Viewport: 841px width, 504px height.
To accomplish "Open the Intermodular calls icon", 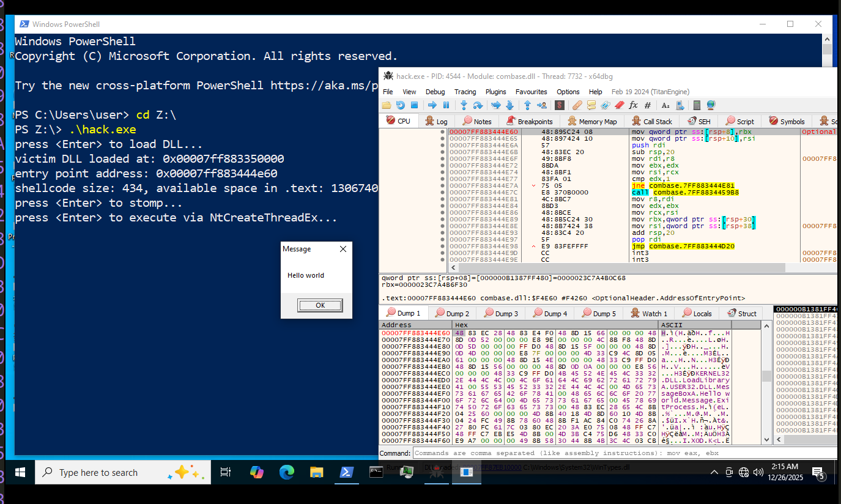I will coord(680,105).
